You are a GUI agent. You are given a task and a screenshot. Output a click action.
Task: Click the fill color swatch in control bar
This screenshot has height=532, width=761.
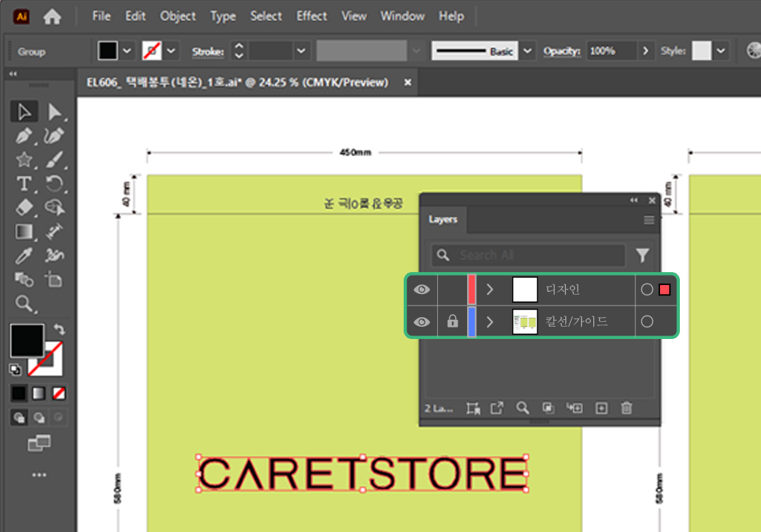[108, 50]
